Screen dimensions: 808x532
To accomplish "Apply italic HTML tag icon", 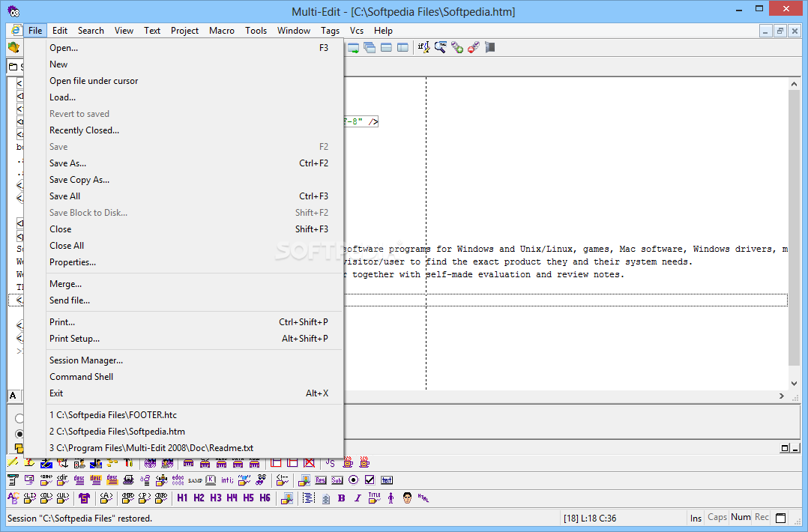I will pyautogui.click(x=358, y=498).
